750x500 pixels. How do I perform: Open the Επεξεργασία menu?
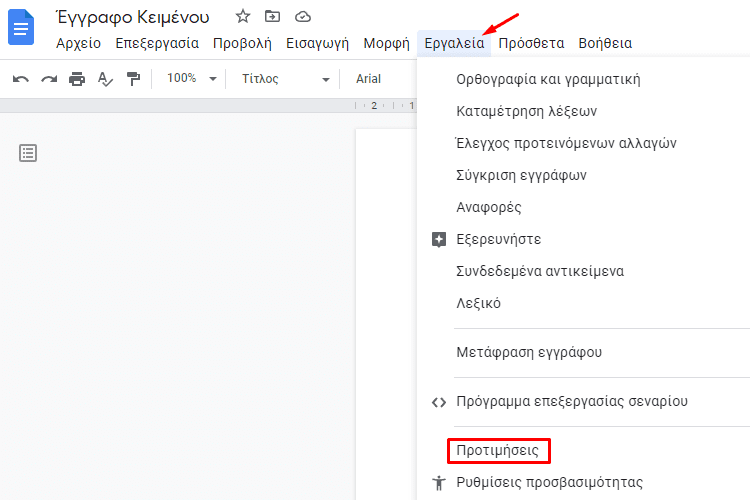click(157, 44)
